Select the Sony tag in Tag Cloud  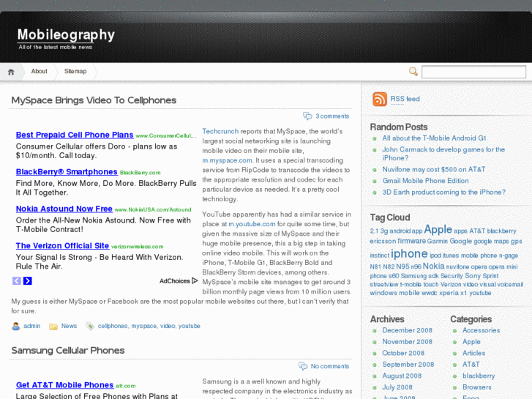[x=473, y=276]
